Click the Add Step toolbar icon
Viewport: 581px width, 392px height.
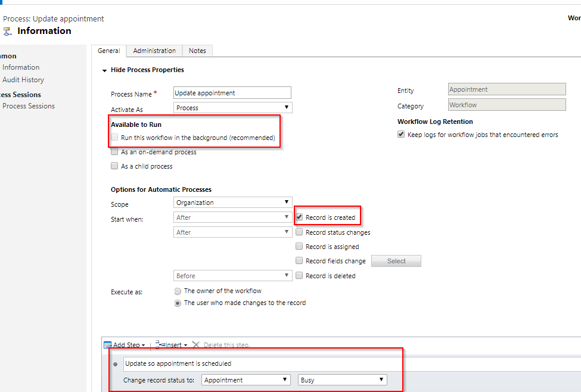click(108, 345)
